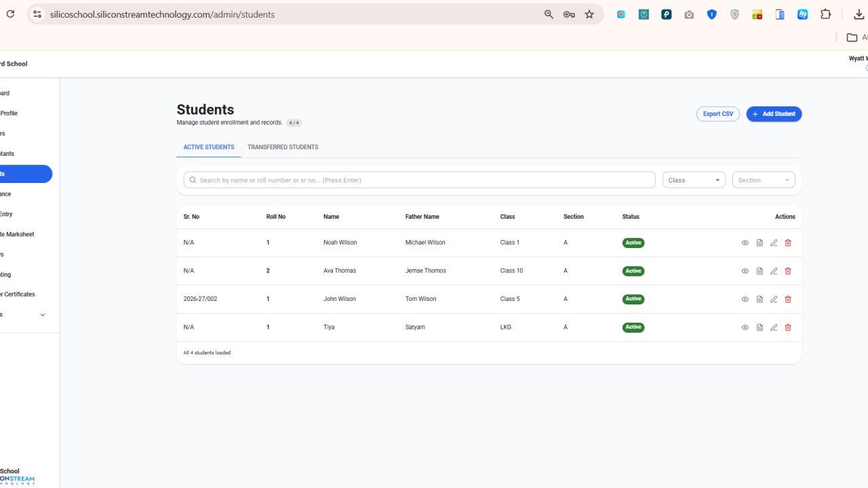Open the blue shield password manager extension

tap(712, 14)
